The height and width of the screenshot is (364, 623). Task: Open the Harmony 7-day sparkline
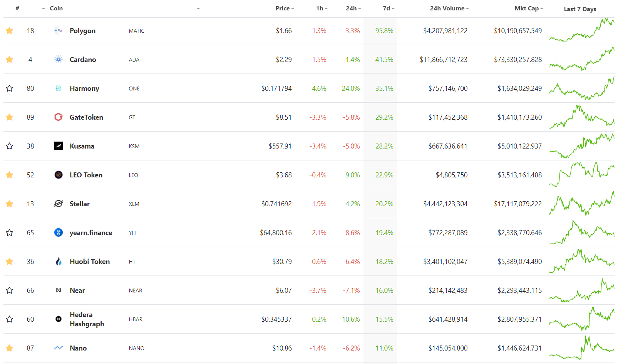point(582,88)
